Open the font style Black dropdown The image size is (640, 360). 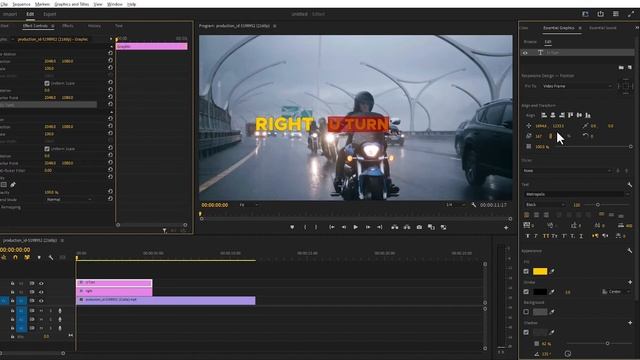[545, 204]
